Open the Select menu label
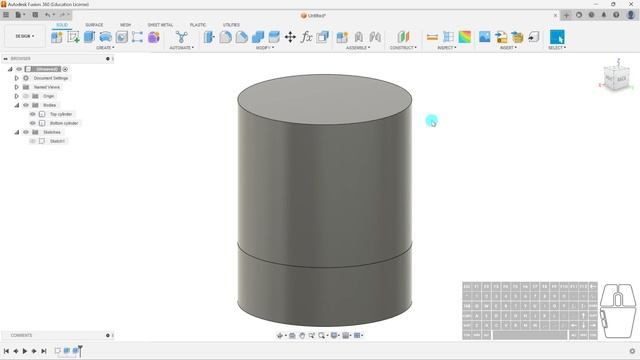This screenshot has height=360, width=640. [557, 48]
